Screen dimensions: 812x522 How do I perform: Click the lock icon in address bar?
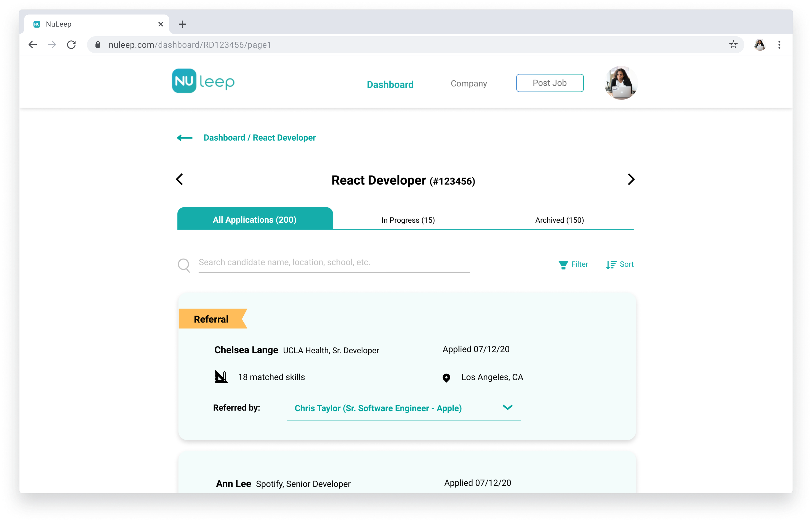coord(98,45)
